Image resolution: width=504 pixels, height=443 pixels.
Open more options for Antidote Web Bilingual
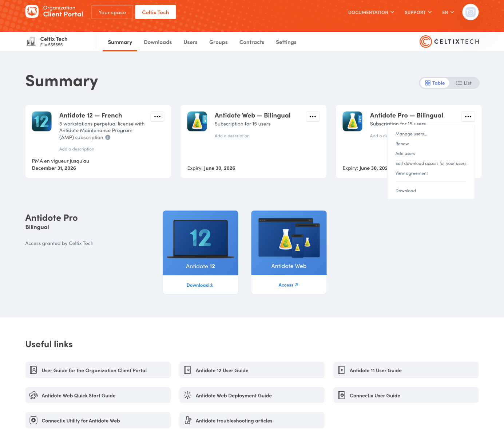pos(313,117)
